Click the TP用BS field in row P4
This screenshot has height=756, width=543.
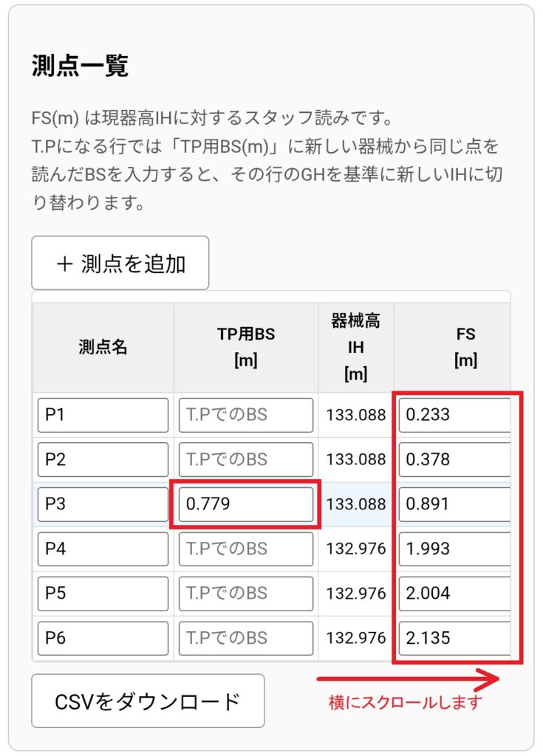click(x=246, y=549)
